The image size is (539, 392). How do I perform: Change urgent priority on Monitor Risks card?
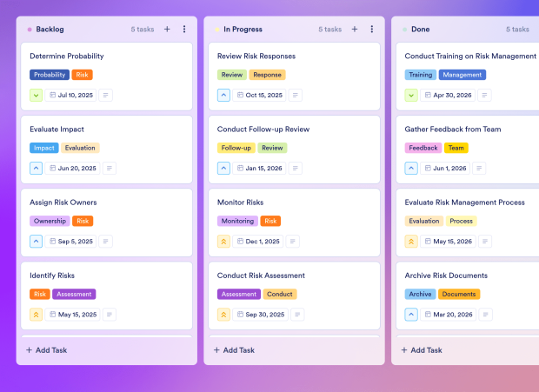click(223, 242)
